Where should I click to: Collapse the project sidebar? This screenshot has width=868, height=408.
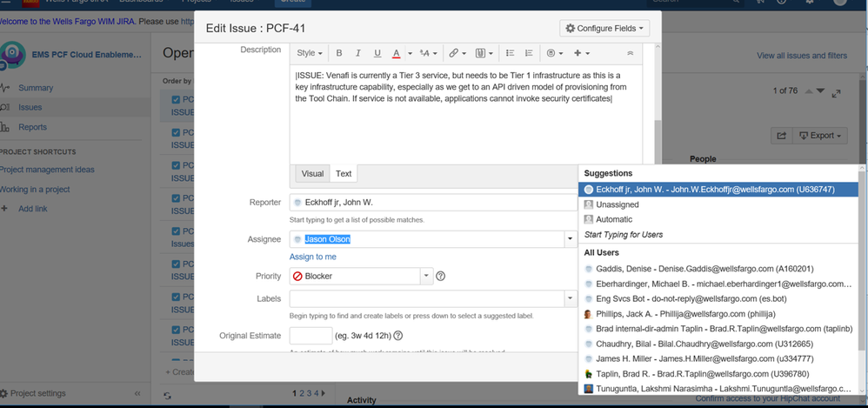pyautogui.click(x=137, y=393)
